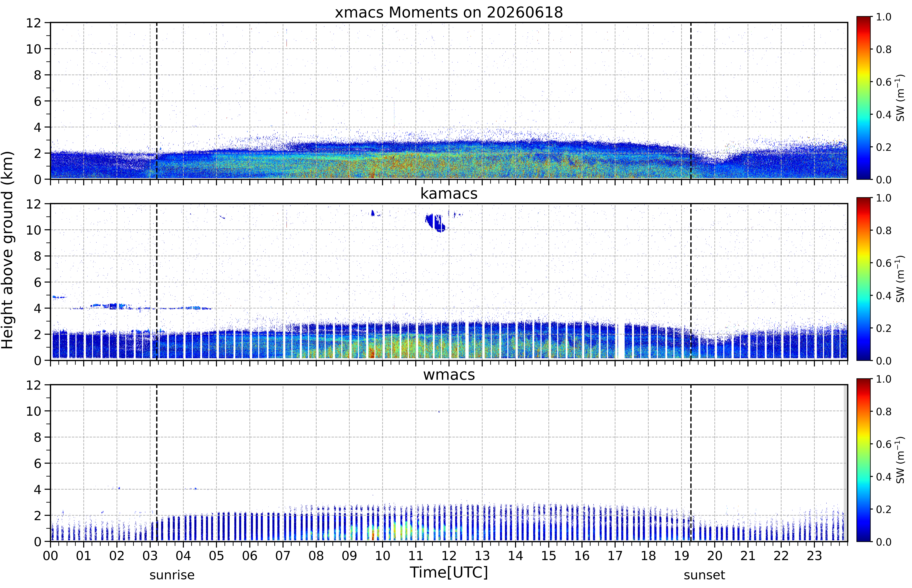Click the sunrise dashed line in xmacs panel

(157, 101)
